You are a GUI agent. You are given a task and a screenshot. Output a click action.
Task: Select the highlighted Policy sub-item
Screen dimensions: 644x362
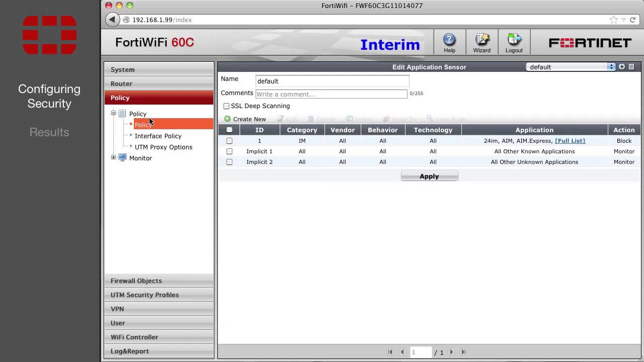pyautogui.click(x=173, y=124)
